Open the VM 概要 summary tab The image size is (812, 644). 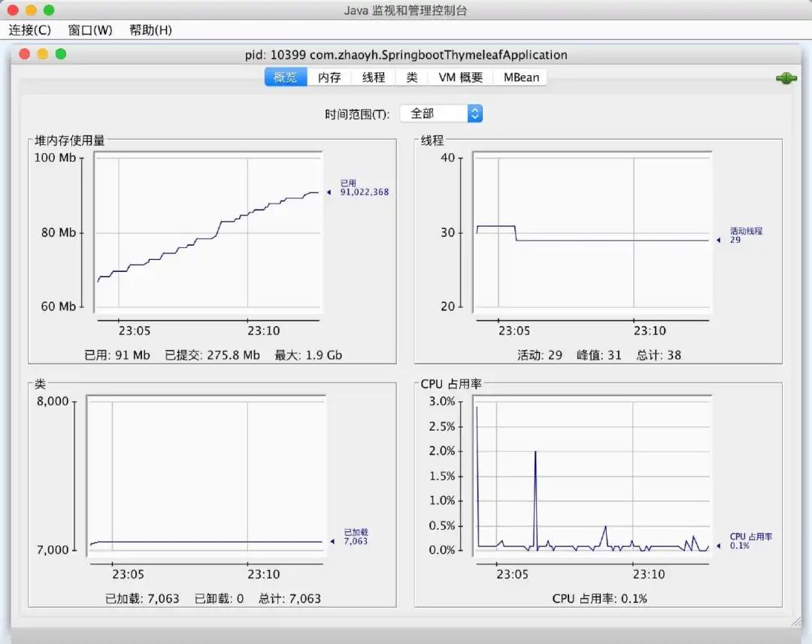click(x=460, y=77)
